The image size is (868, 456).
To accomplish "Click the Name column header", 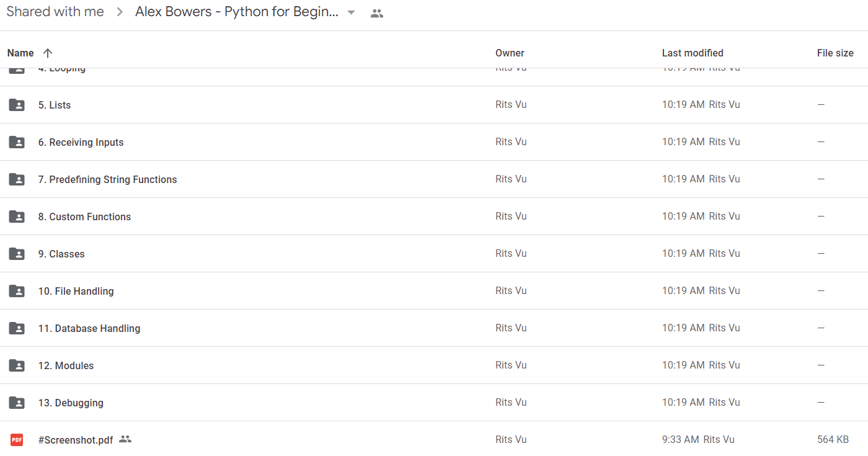I will (20, 53).
